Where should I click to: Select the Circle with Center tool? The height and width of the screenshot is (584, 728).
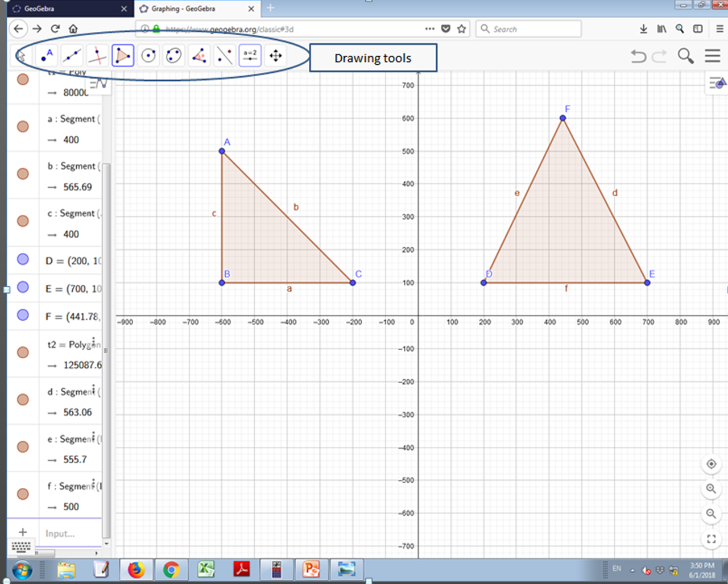click(x=148, y=55)
